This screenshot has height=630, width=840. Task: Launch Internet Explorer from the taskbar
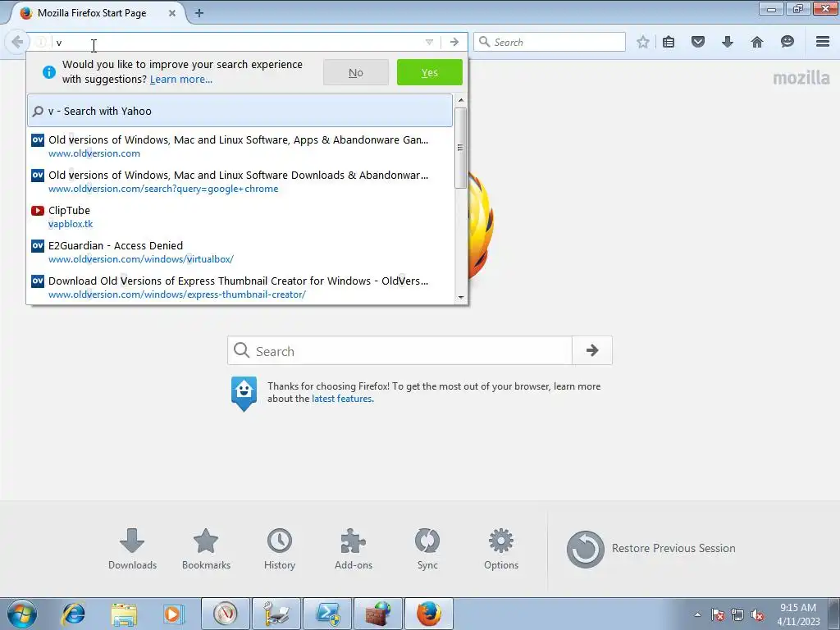(73, 614)
